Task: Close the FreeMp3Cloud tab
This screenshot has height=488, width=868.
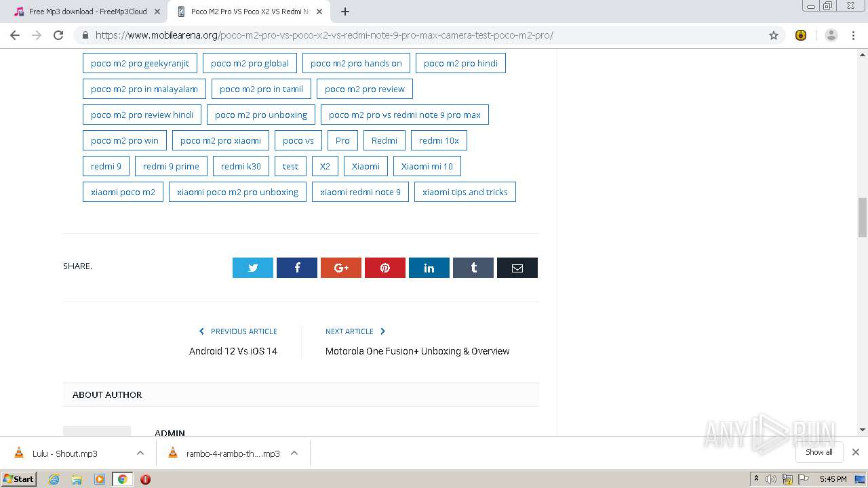Action: pyautogui.click(x=157, y=12)
